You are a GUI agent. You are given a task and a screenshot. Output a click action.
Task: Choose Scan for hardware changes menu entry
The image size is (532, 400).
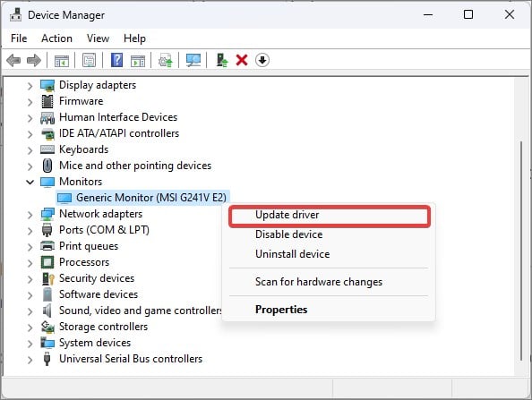329,282
